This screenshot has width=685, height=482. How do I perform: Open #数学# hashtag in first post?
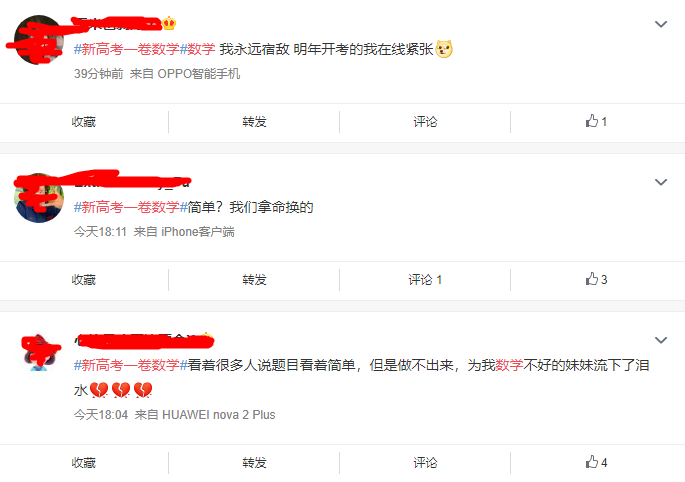coord(197,49)
